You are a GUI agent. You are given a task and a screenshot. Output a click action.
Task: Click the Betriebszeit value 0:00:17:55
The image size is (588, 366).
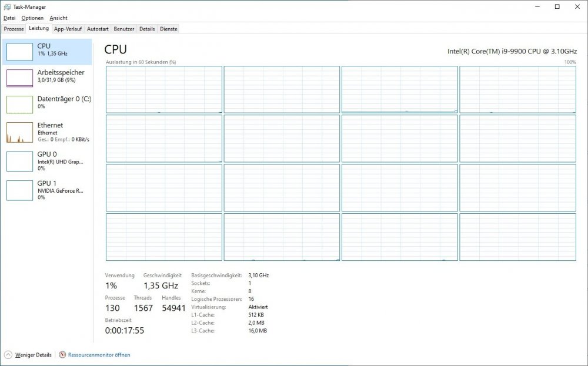pos(125,331)
